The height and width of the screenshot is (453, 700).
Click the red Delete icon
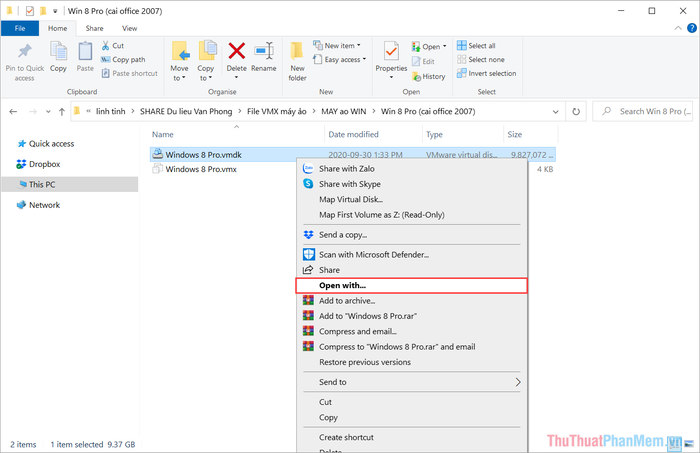(237, 51)
